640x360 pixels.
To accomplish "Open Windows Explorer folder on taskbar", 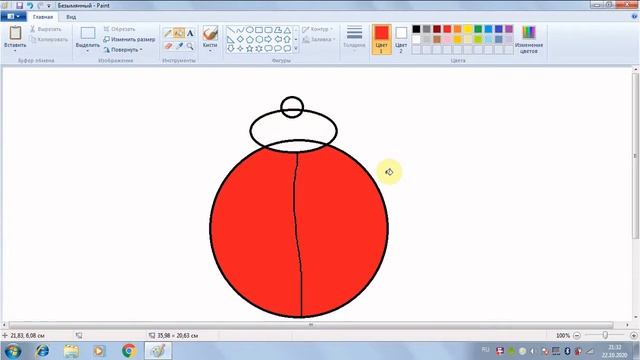I will [71, 351].
